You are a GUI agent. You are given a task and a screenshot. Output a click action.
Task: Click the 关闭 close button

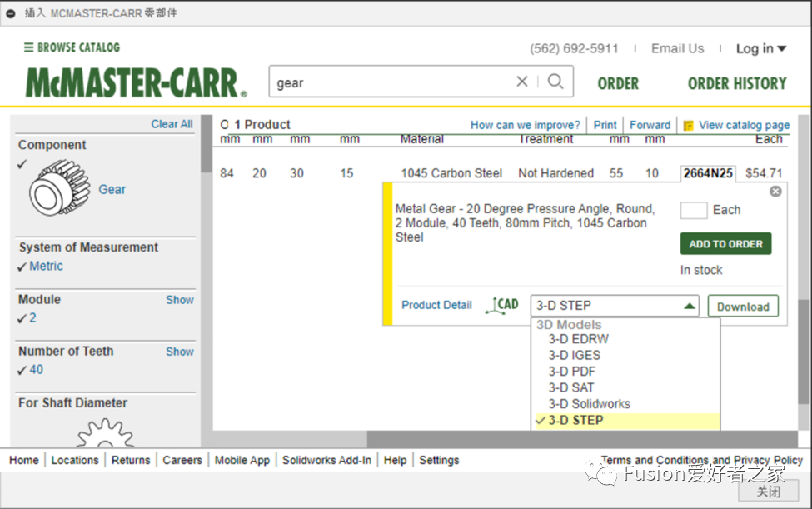pos(768,492)
